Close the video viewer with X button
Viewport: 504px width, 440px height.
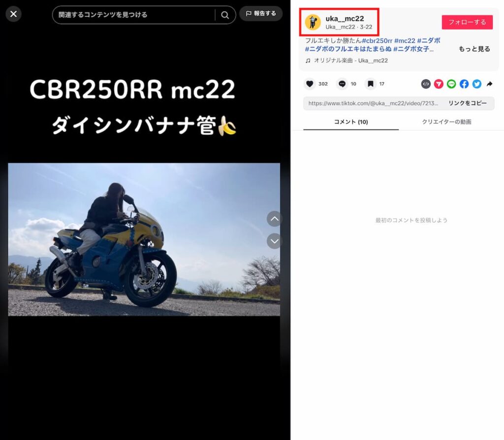point(13,14)
